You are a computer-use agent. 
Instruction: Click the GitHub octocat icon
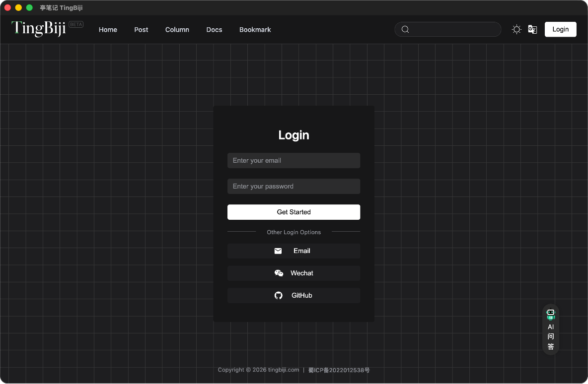click(279, 296)
